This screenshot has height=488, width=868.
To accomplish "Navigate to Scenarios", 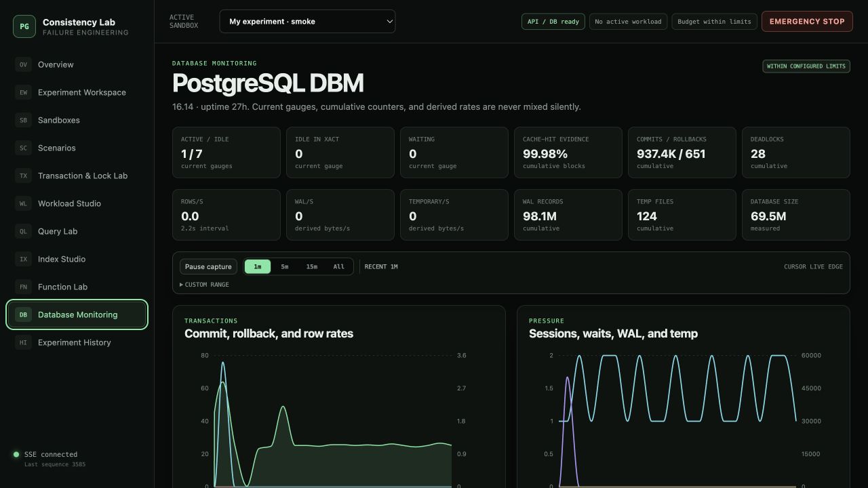I will coord(77,148).
